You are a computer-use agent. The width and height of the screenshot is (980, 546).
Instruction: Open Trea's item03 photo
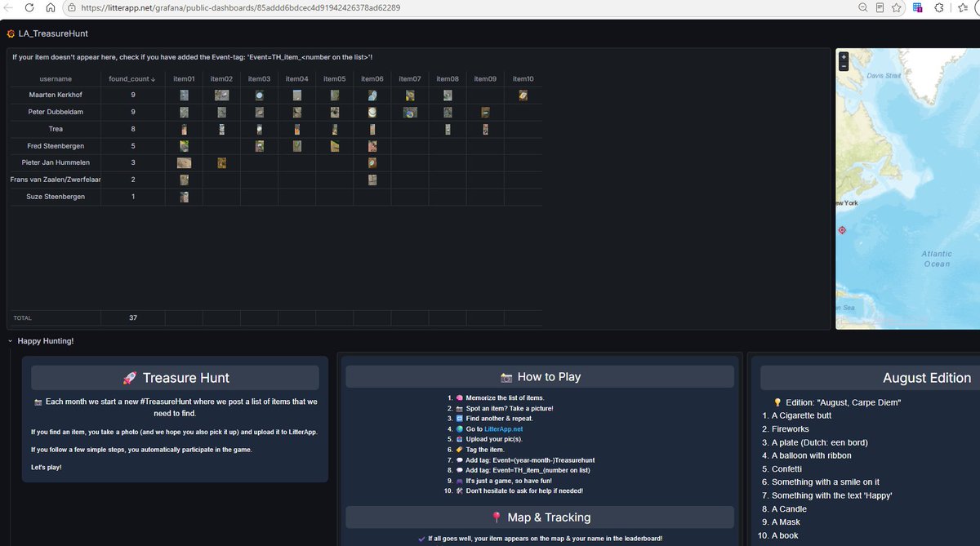coord(259,129)
